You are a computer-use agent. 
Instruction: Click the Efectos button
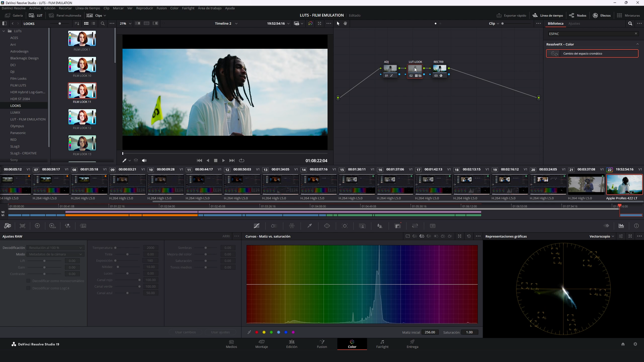[602, 16]
